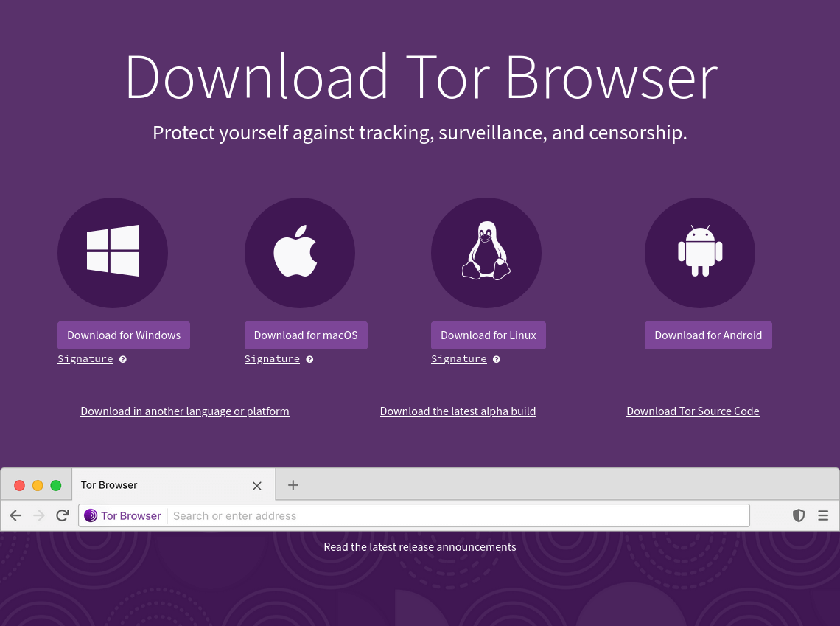
Task: Open the hamburger menu icon
Action: (x=823, y=515)
